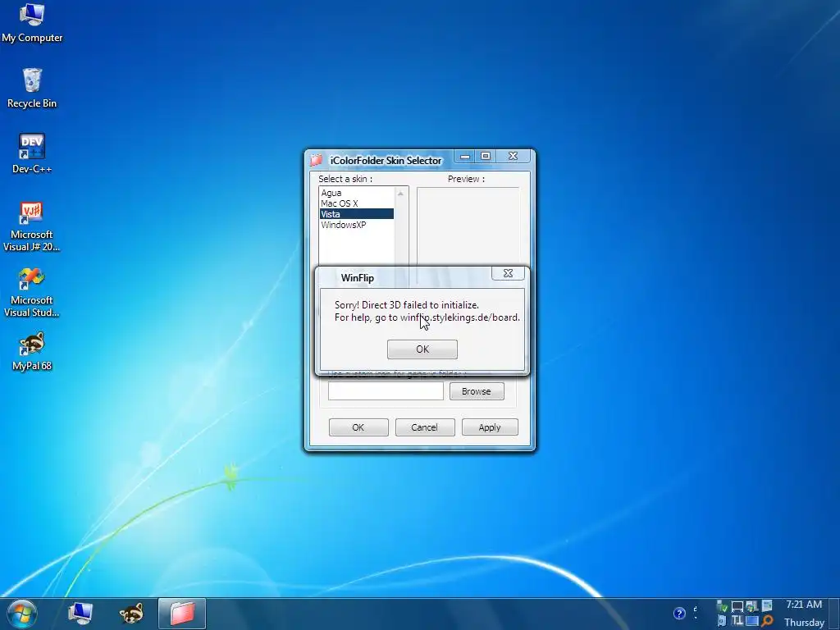This screenshot has height=630, width=840.
Task: Click the blue help question mark tray icon
Action: tap(679, 614)
